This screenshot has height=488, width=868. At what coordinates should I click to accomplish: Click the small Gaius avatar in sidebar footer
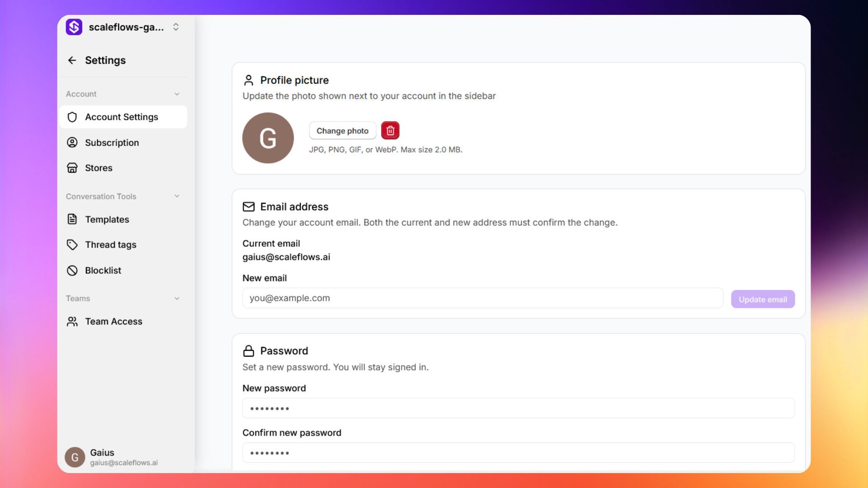(x=75, y=457)
